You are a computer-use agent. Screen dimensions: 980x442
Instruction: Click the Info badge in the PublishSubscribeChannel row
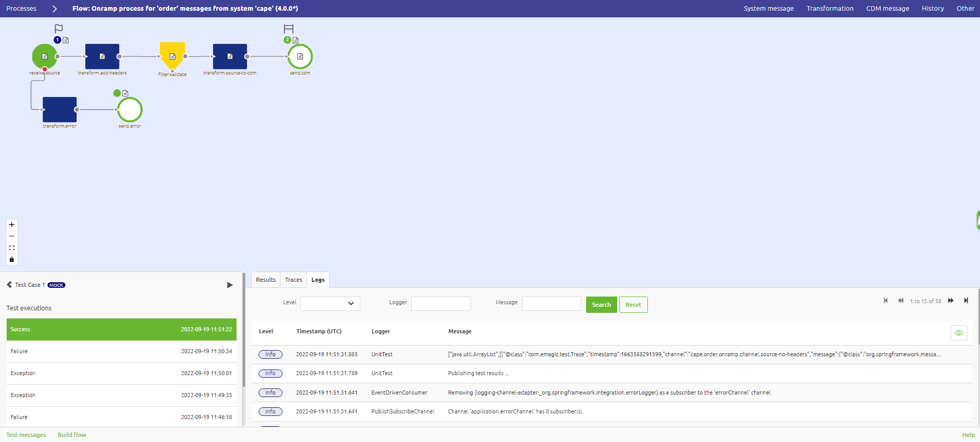[270, 411]
